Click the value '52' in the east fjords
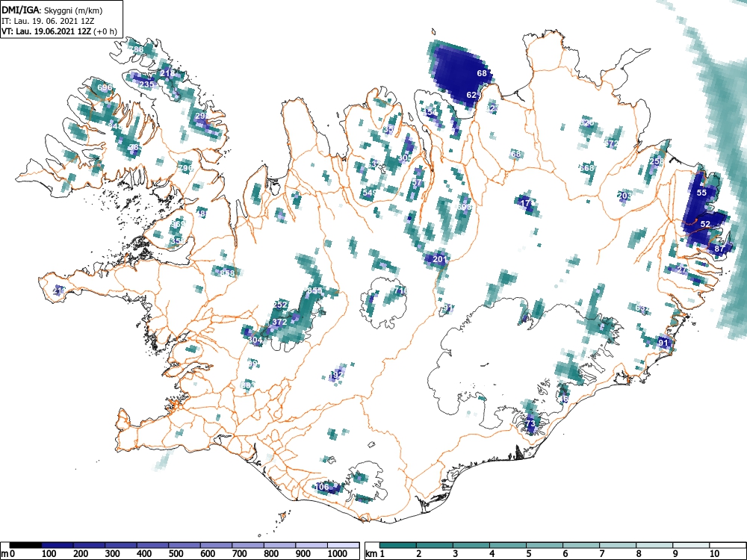Viewport: 747px width, 560px height. tap(706, 224)
